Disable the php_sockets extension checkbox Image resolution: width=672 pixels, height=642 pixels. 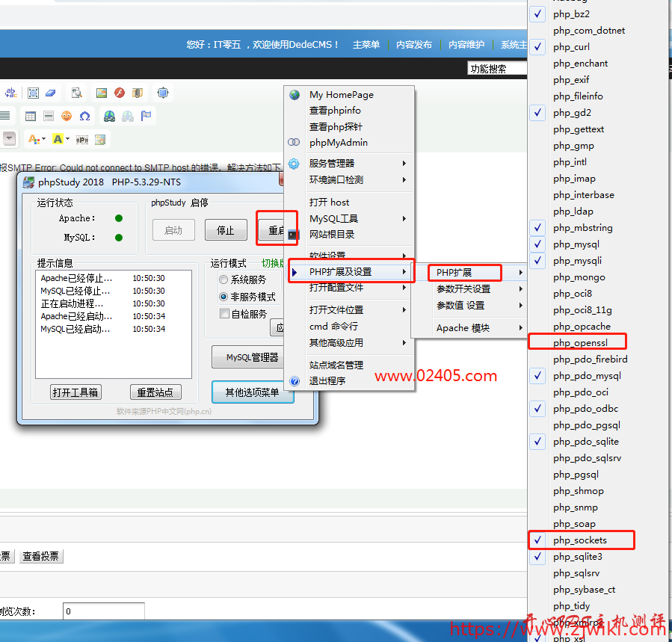click(537, 540)
